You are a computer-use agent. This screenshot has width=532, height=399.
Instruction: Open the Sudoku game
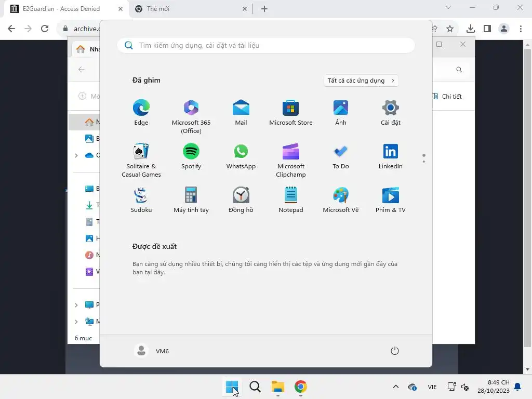(141, 200)
